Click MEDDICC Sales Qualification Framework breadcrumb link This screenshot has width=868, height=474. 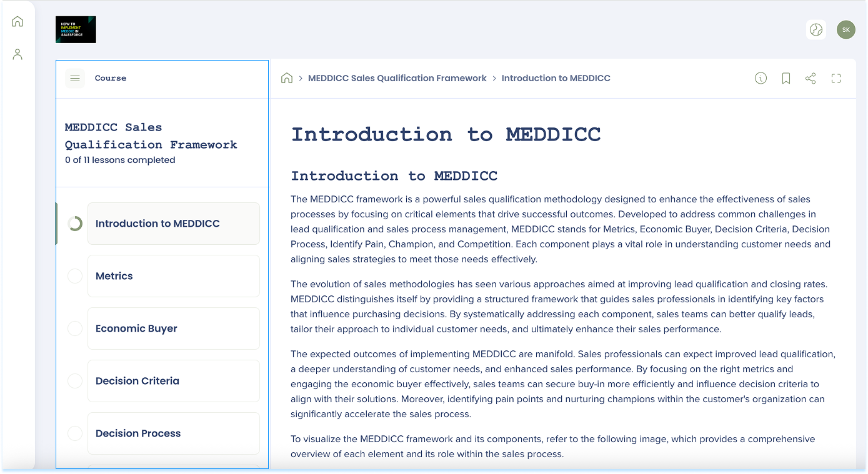[397, 78]
